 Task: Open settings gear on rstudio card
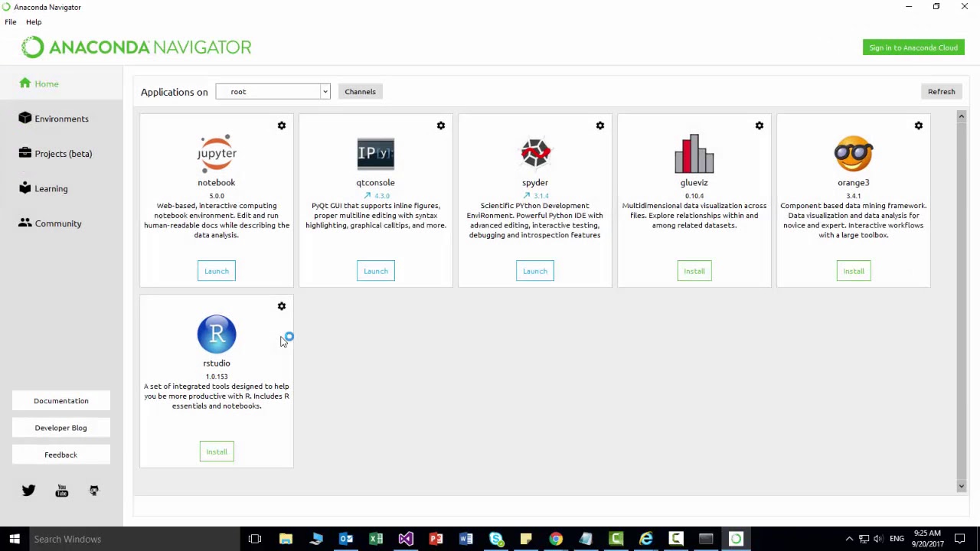[x=282, y=306]
